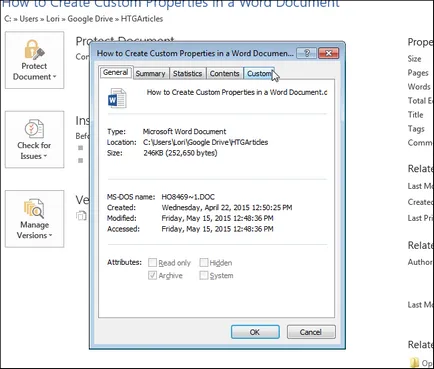Viewport: 434px width, 369px height.
Task: Click the dialog title bar text
Action: [195, 53]
